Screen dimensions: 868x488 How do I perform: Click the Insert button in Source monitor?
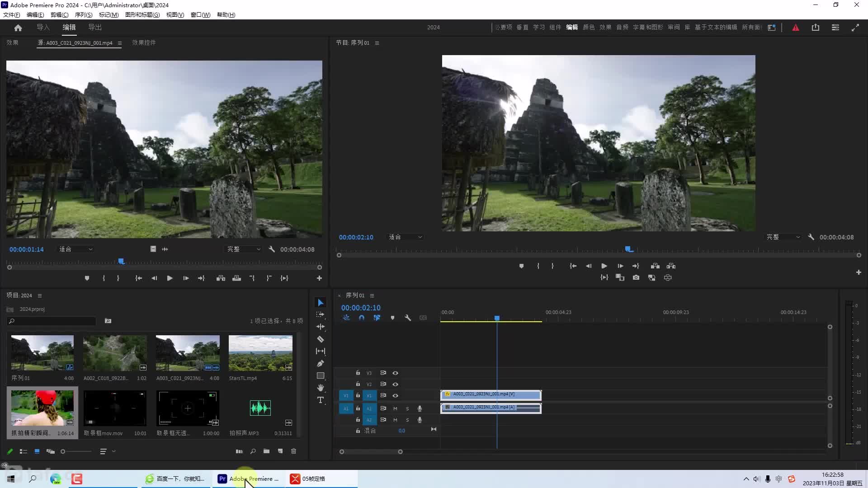[221, 278]
